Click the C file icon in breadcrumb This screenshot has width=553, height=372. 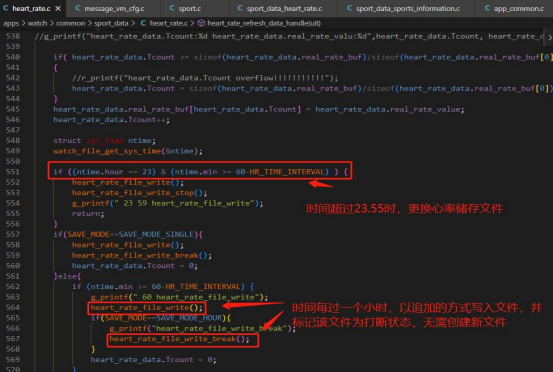(x=143, y=23)
